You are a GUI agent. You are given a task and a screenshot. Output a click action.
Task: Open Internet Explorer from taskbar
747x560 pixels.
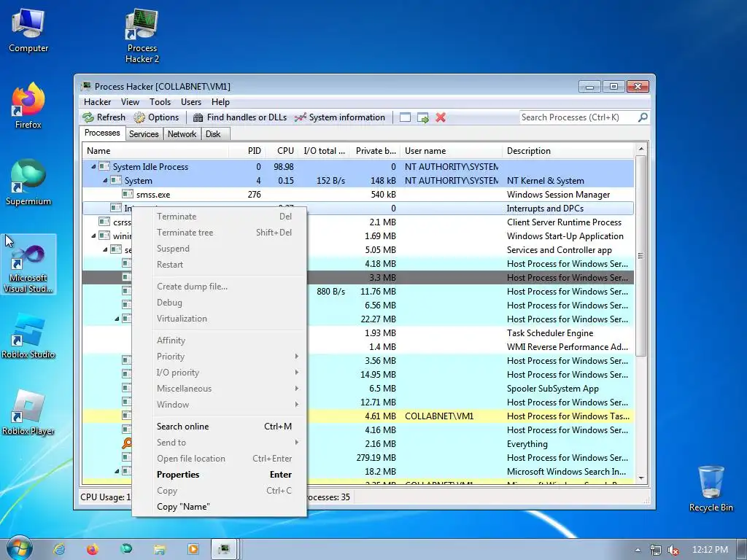59,549
